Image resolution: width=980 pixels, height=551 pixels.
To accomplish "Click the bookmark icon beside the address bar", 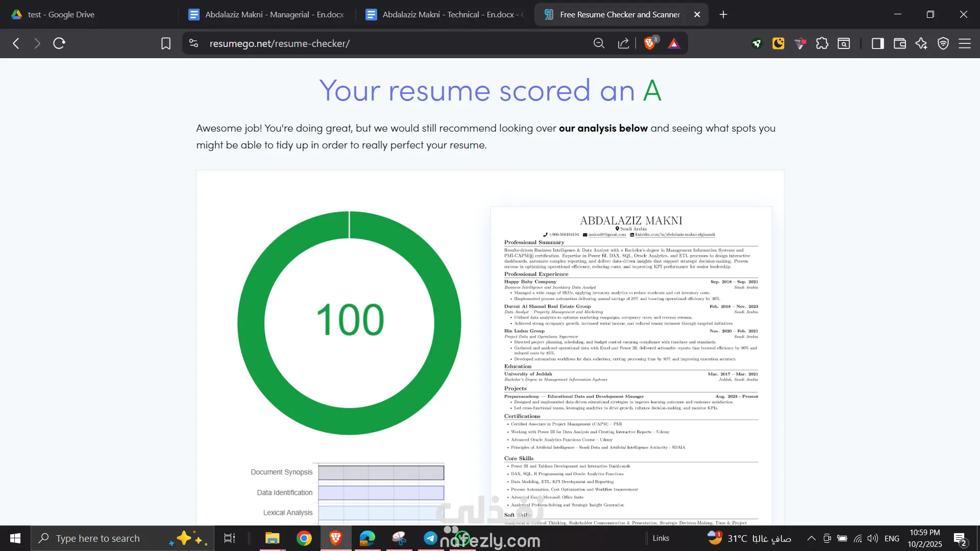I will (x=166, y=43).
